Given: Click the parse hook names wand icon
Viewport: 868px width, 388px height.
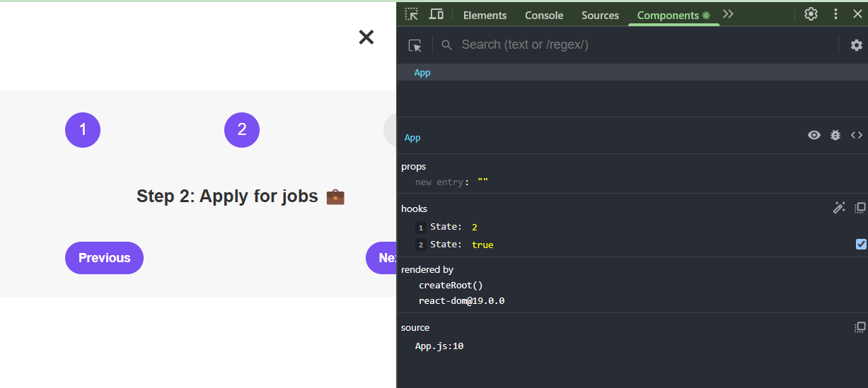Looking at the screenshot, I should [839, 208].
